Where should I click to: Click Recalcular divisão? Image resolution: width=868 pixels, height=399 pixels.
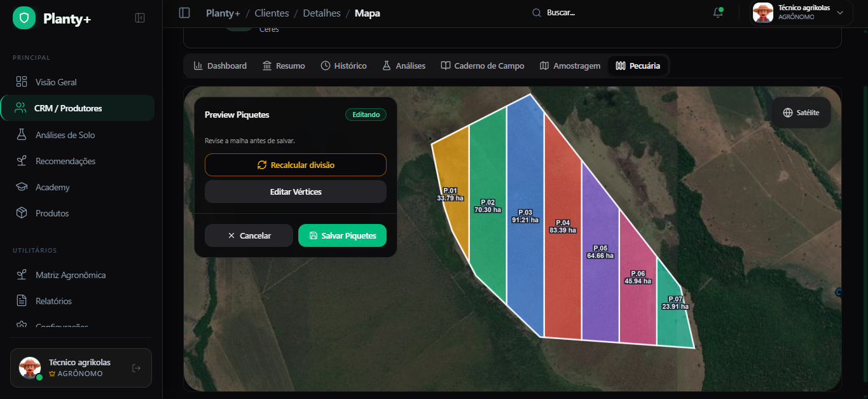pos(295,165)
